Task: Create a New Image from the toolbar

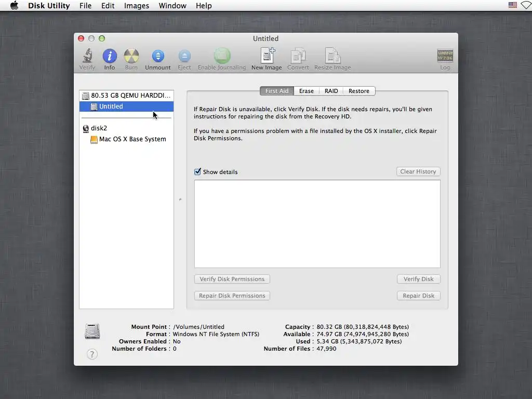Action: pos(267,56)
